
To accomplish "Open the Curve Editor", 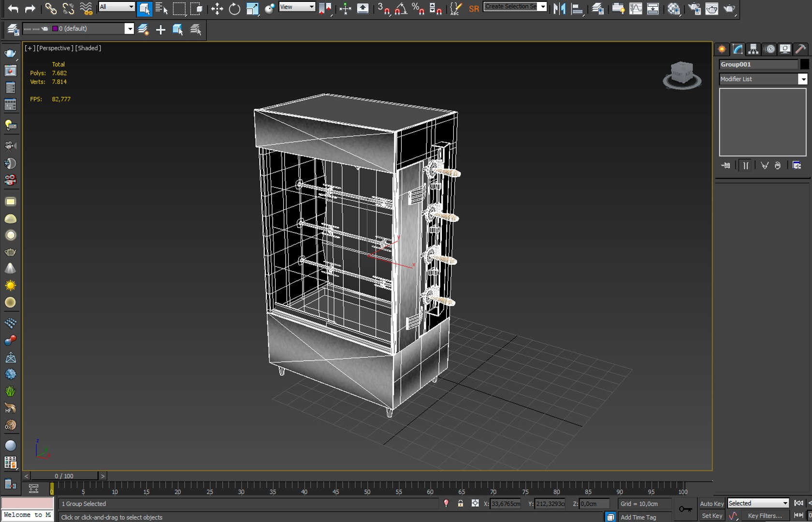I will coord(636,8).
